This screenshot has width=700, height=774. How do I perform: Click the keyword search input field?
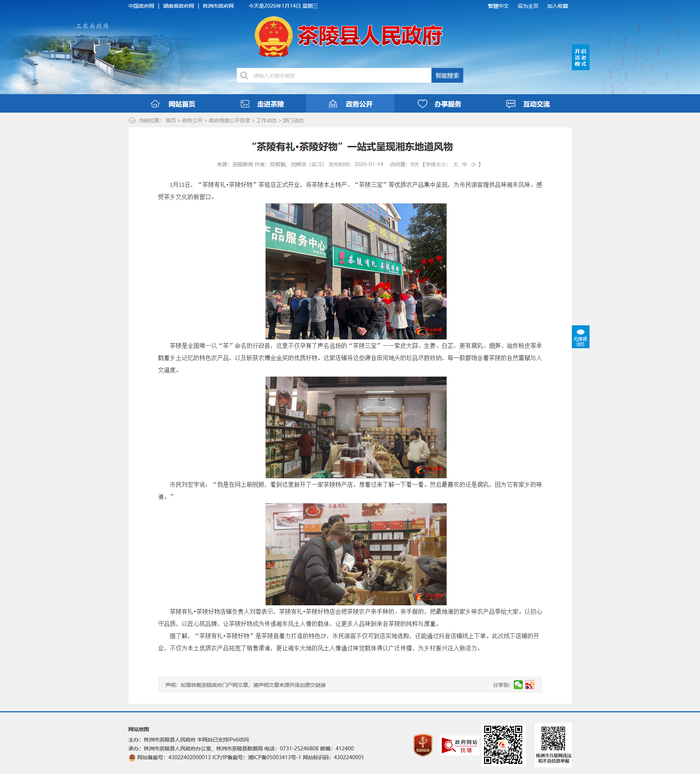[x=340, y=76]
